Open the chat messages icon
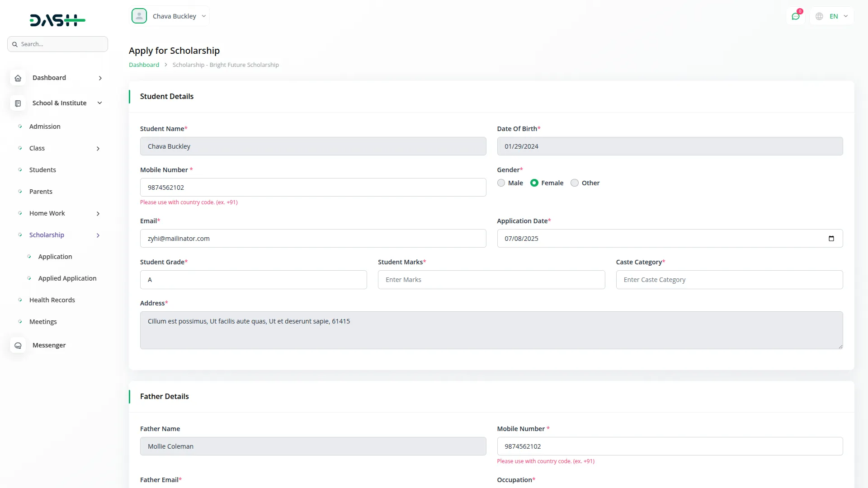 [795, 16]
